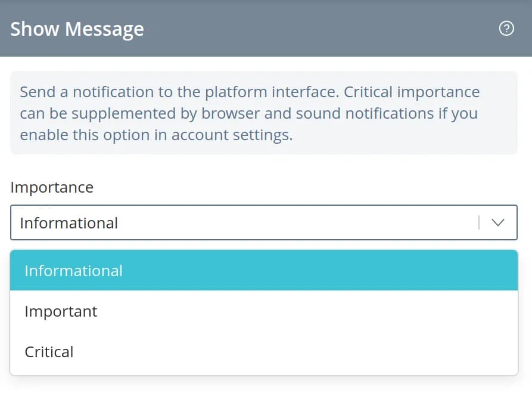Screen dimensions: 532x396
Task: Select the highlighted Informational option
Action: [73, 270]
